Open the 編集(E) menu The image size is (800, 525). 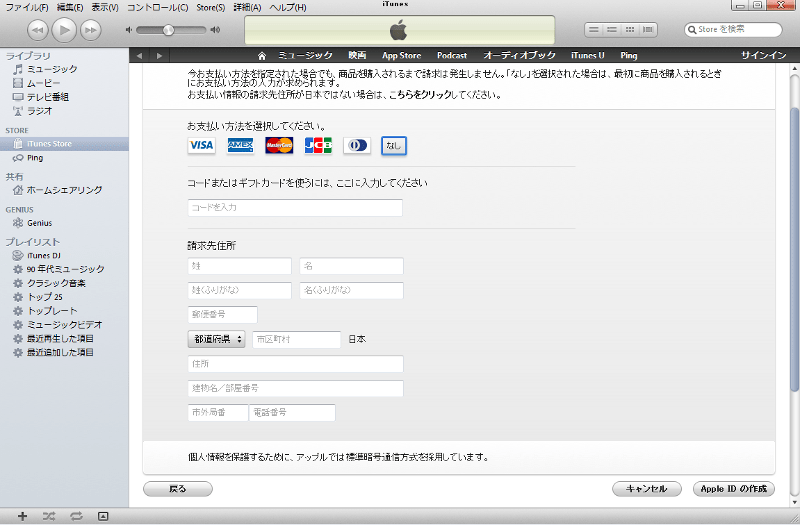[x=70, y=7]
